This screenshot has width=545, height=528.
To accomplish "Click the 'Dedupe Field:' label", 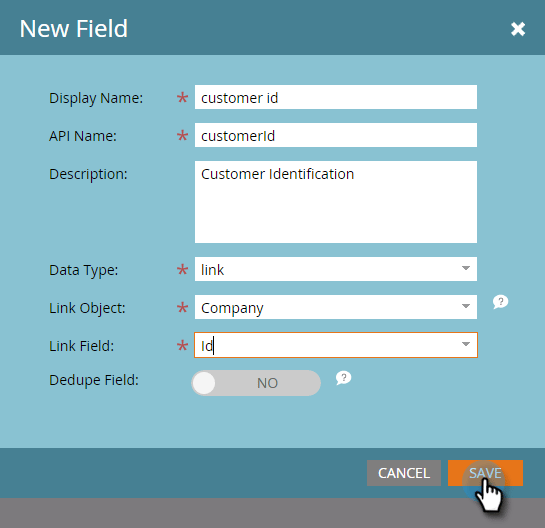I will click(94, 380).
